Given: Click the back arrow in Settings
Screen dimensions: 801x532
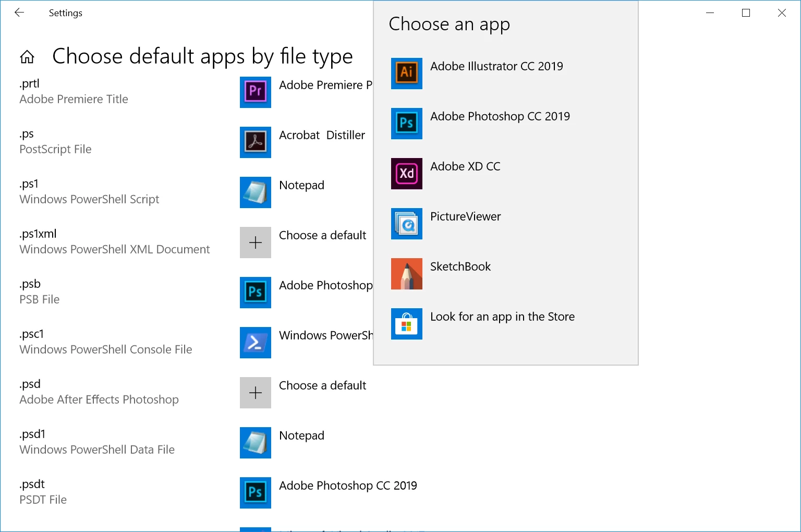Looking at the screenshot, I should tap(19, 13).
